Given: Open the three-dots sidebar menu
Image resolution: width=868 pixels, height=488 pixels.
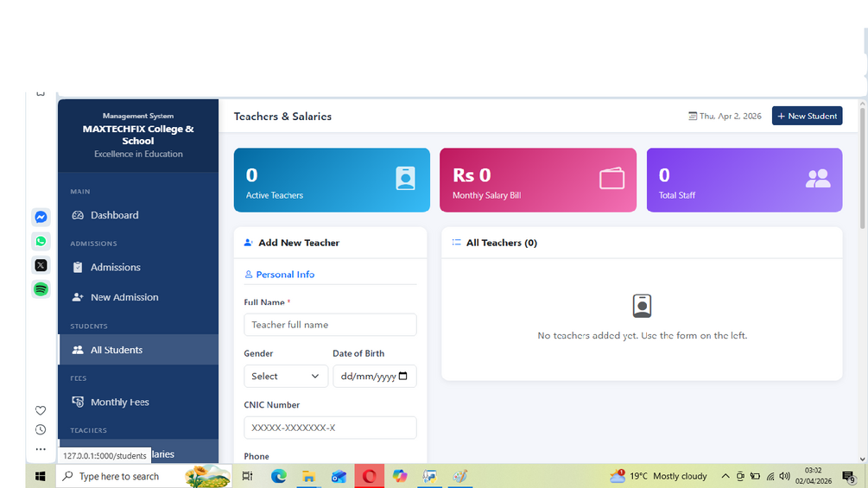Looking at the screenshot, I should coord(41,449).
